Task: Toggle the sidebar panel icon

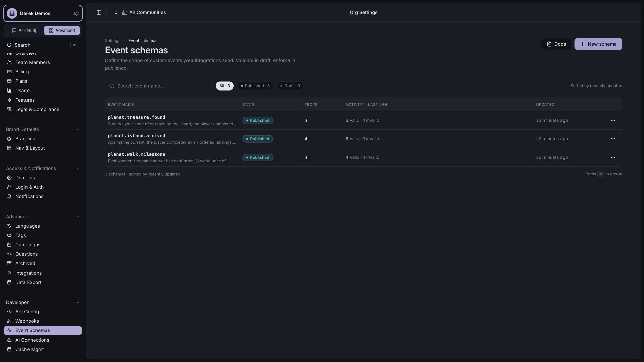Action: tap(99, 12)
